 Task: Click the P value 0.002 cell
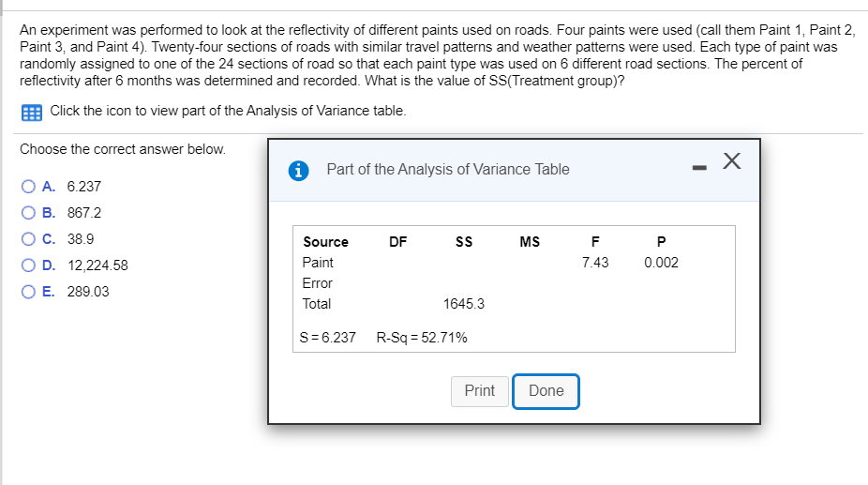coord(661,263)
